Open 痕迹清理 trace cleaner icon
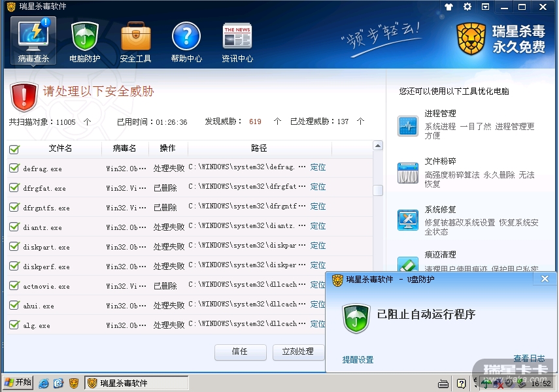Viewport: 559px width, 392px height. (408, 265)
